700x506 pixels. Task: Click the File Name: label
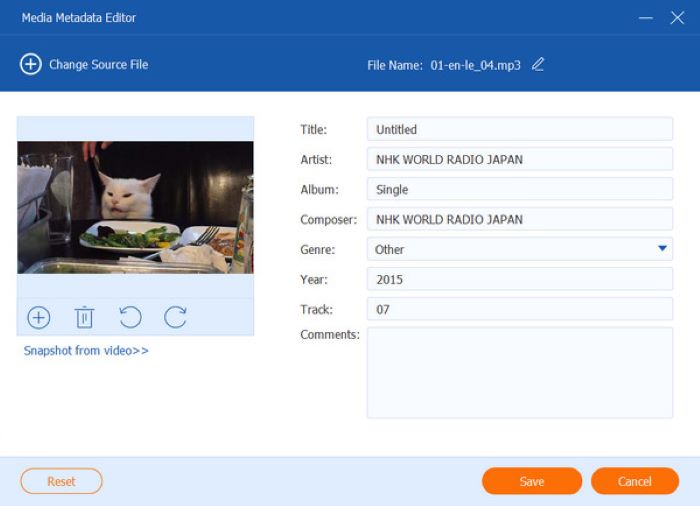pyautogui.click(x=395, y=65)
